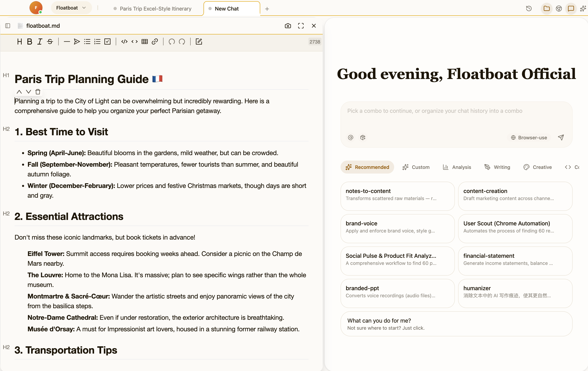Insert a hyperlink
The width and height of the screenshot is (588, 371).
(155, 42)
